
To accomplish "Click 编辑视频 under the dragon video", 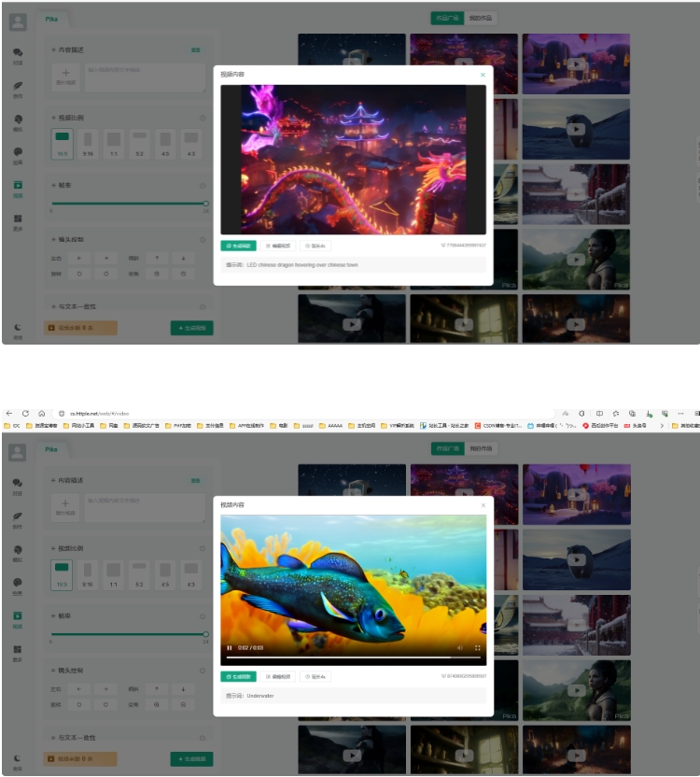I will click(278, 246).
